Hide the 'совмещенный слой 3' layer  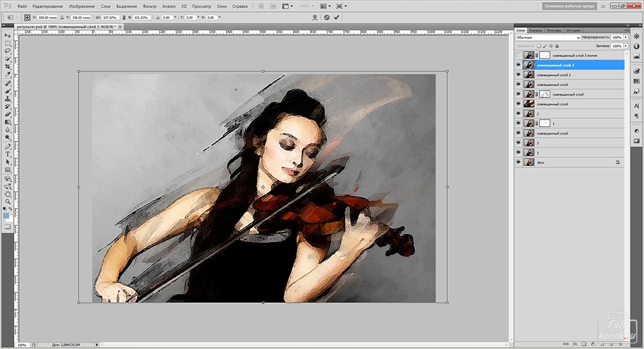pyautogui.click(x=518, y=65)
